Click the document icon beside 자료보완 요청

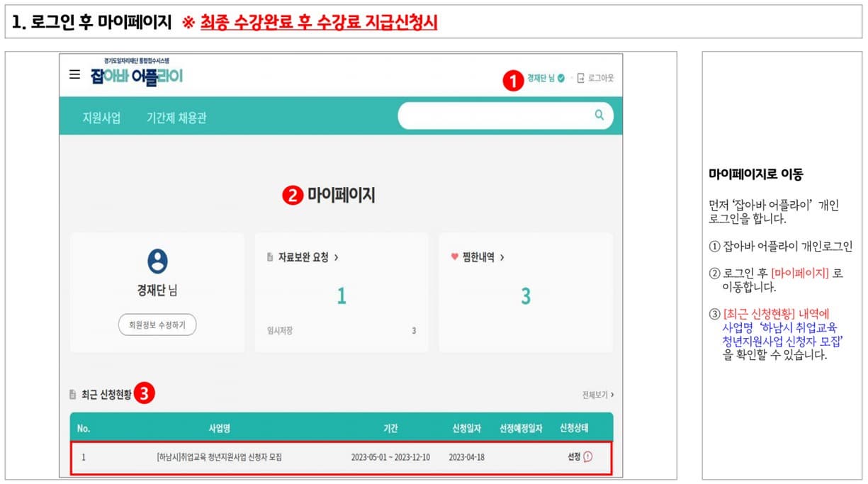[x=269, y=257]
